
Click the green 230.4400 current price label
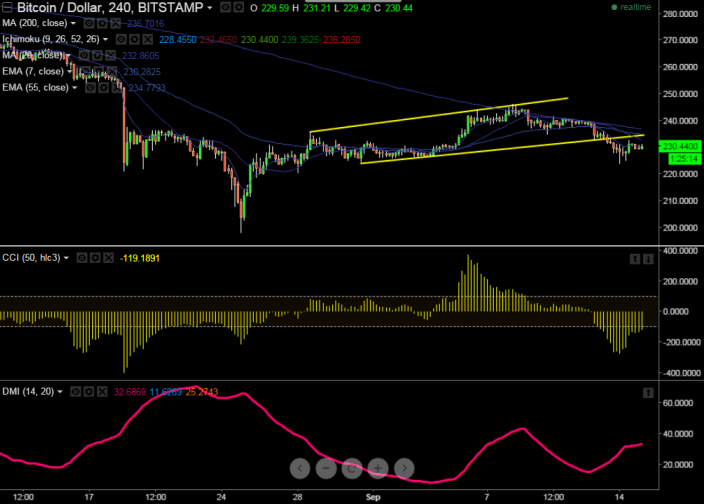(680, 146)
